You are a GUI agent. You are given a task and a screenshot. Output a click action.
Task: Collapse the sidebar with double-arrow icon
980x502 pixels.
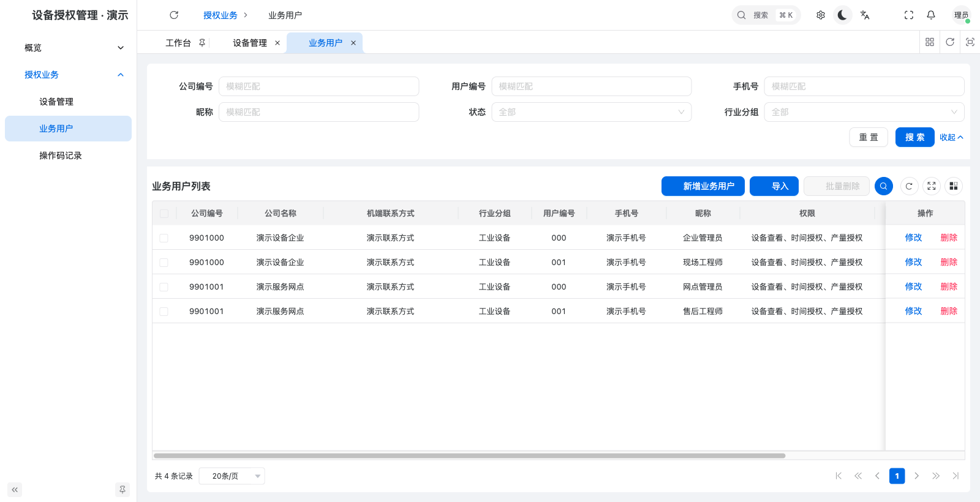[x=15, y=490]
